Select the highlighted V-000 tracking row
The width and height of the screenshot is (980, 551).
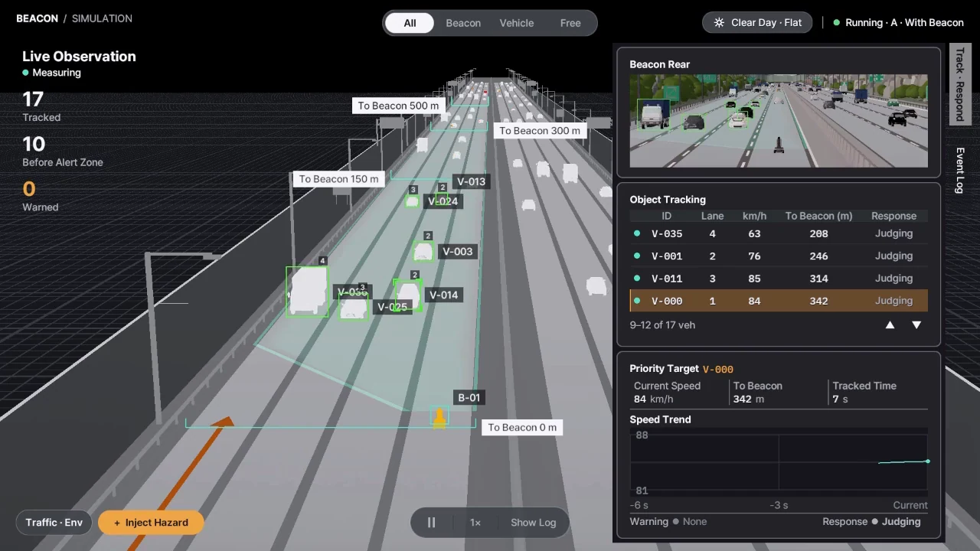779,301
